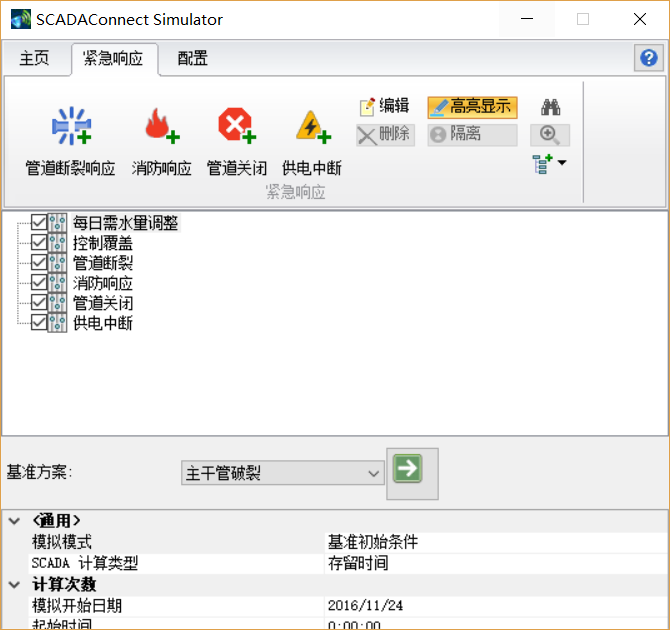This screenshot has width=670, height=630.
Task: Uncheck 每日需水量调整 checkbox
Action: point(39,223)
